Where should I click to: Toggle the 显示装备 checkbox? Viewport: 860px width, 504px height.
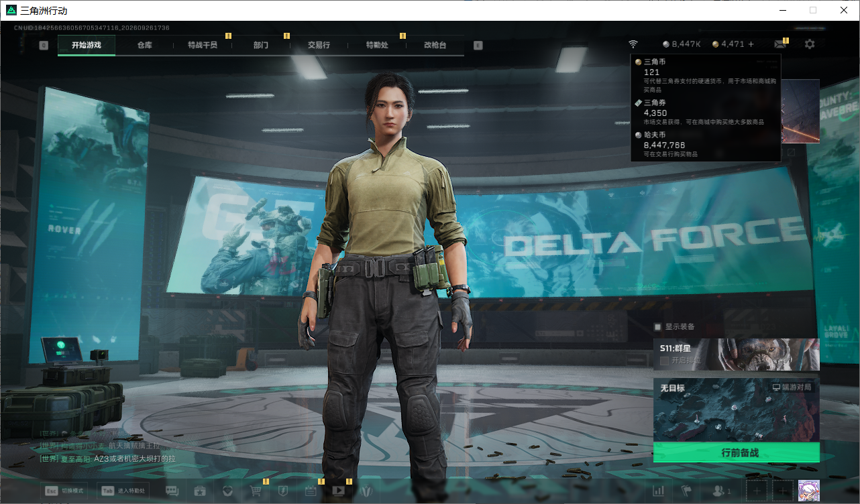(658, 327)
